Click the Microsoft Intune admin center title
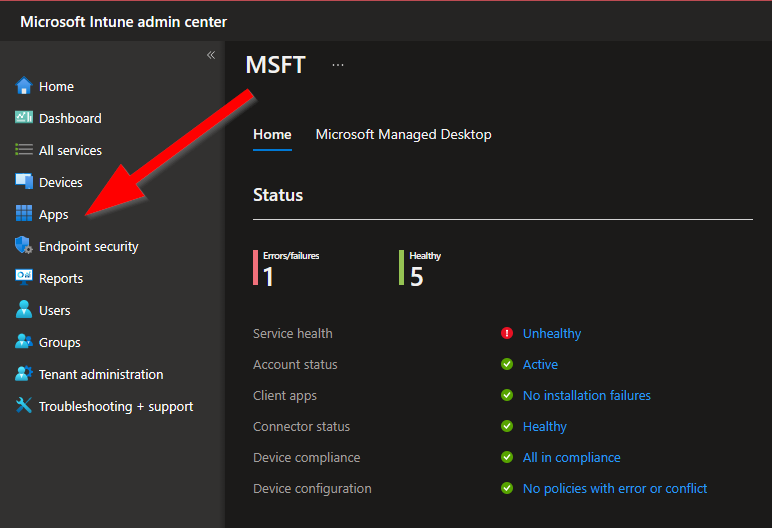 (123, 22)
